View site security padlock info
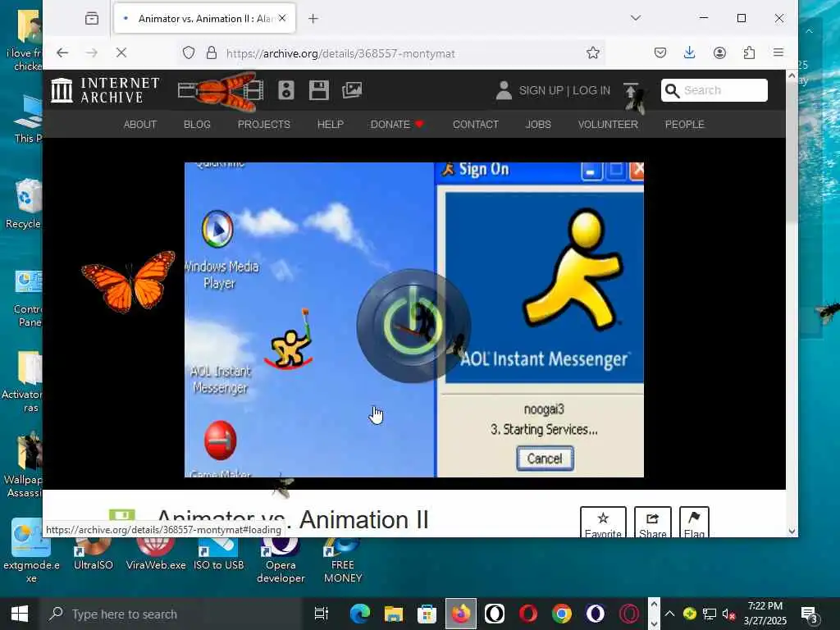 tap(212, 52)
